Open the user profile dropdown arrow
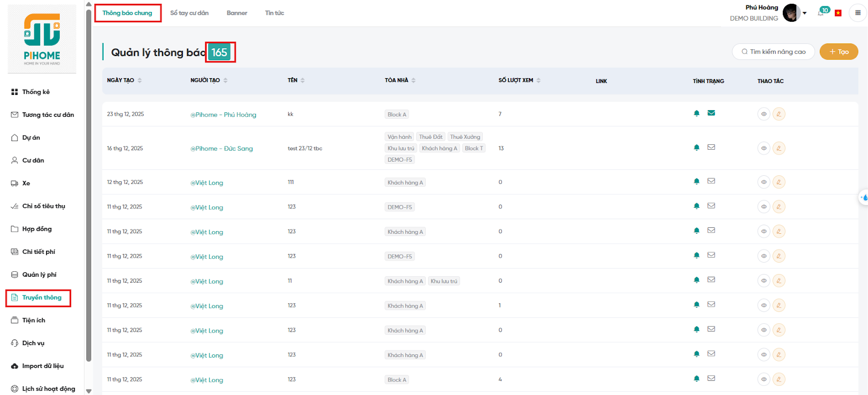This screenshot has height=395, width=868. click(805, 13)
